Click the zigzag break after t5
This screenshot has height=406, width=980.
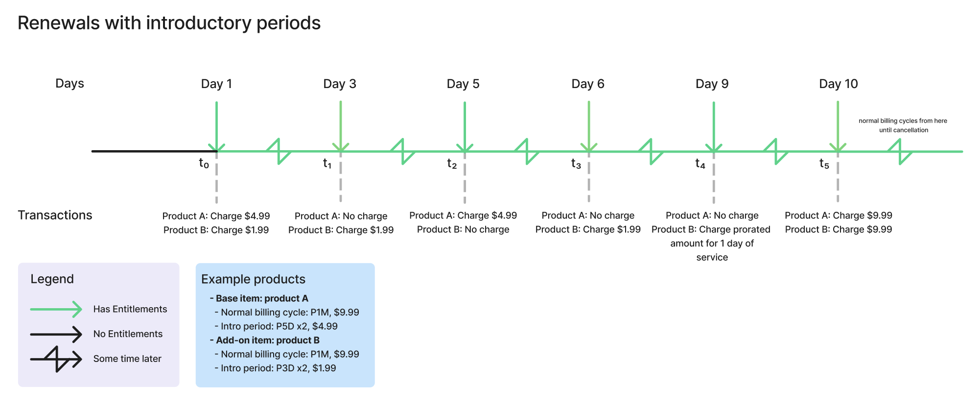(x=900, y=152)
